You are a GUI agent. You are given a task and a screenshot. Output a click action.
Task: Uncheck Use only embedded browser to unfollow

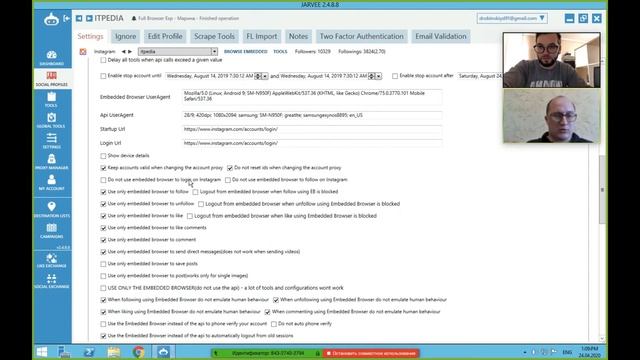pos(103,204)
